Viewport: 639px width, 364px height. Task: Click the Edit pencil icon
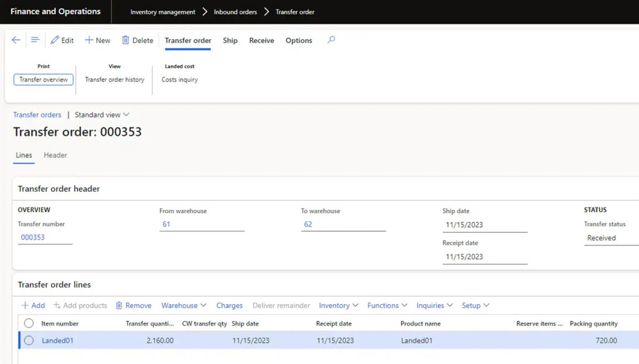point(56,40)
